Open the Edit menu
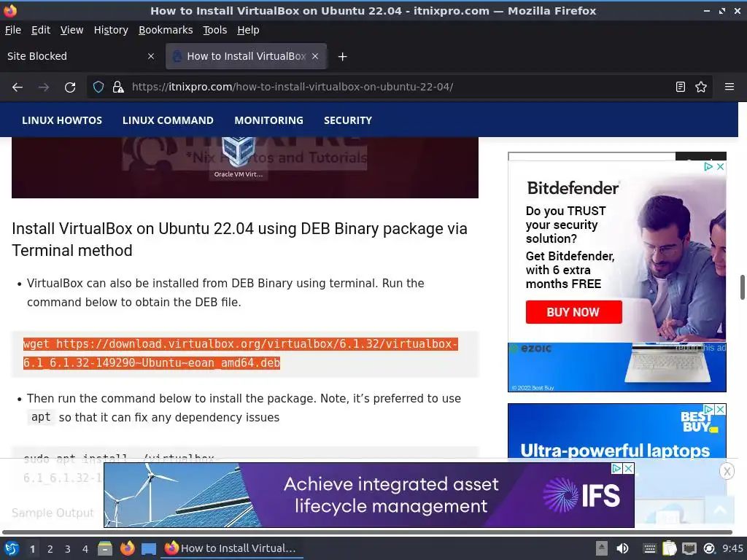This screenshot has width=747, height=560. coord(41,30)
